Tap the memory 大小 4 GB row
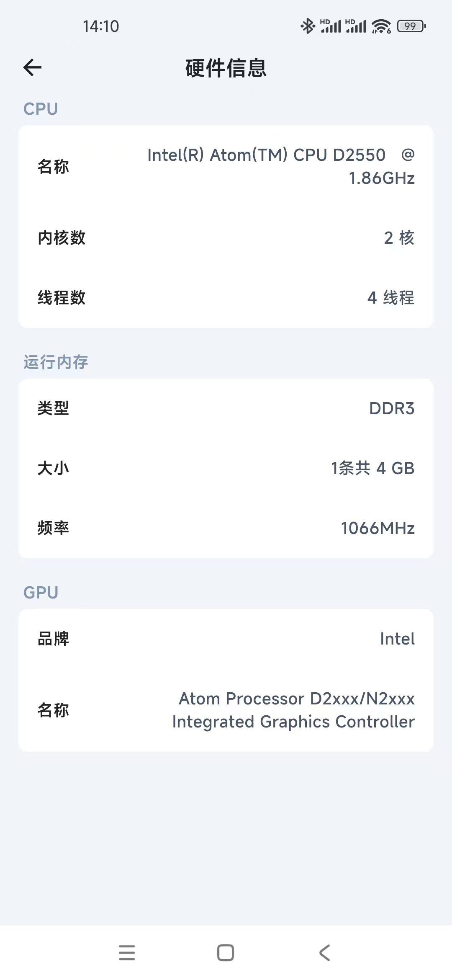The width and height of the screenshot is (452, 980). pyautogui.click(x=226, y=468)
